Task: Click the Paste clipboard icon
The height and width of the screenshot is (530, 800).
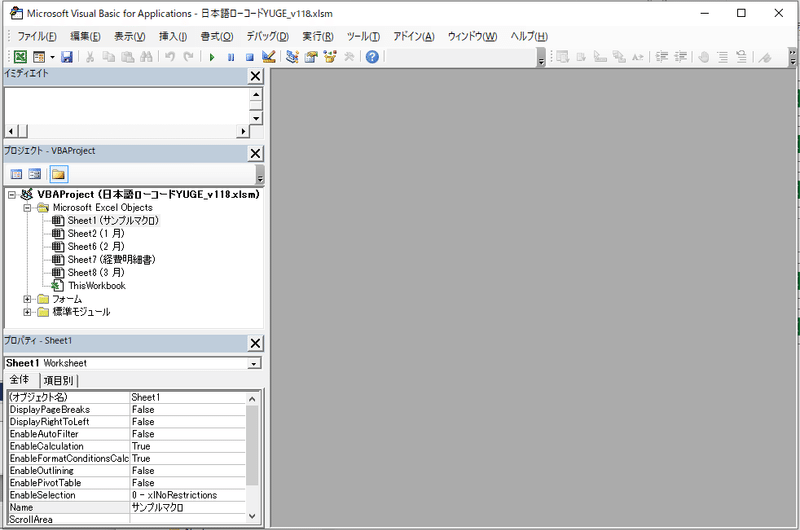Action: [128, 57]
